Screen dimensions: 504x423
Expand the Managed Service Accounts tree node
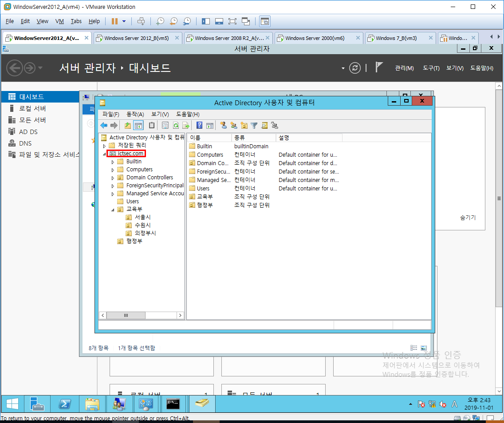(113, 194)
